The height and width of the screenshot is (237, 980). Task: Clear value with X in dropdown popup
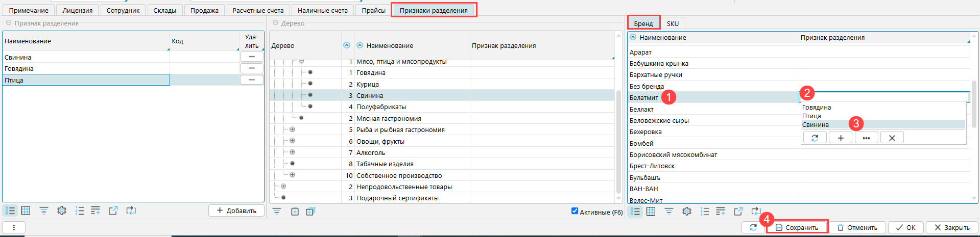coord(892,138)
